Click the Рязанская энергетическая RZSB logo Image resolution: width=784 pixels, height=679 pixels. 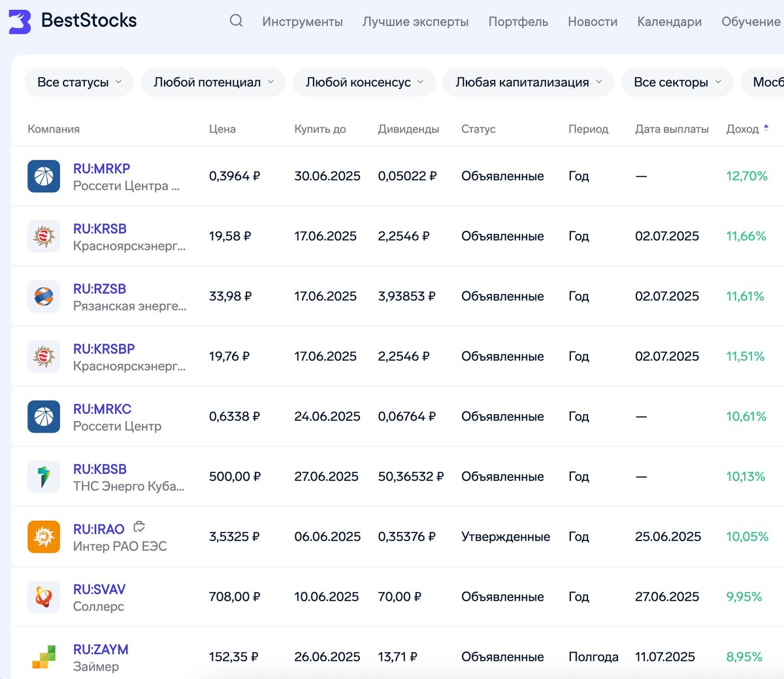click(44, 297)
